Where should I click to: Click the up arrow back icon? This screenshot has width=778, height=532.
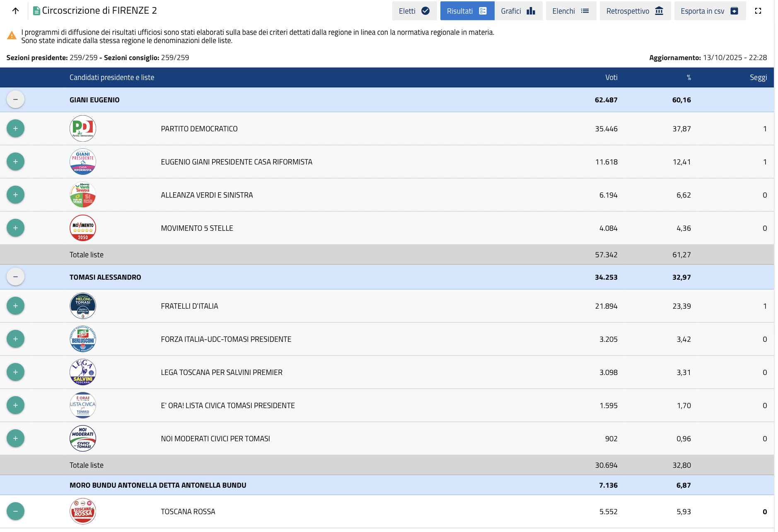coord(15,11)
